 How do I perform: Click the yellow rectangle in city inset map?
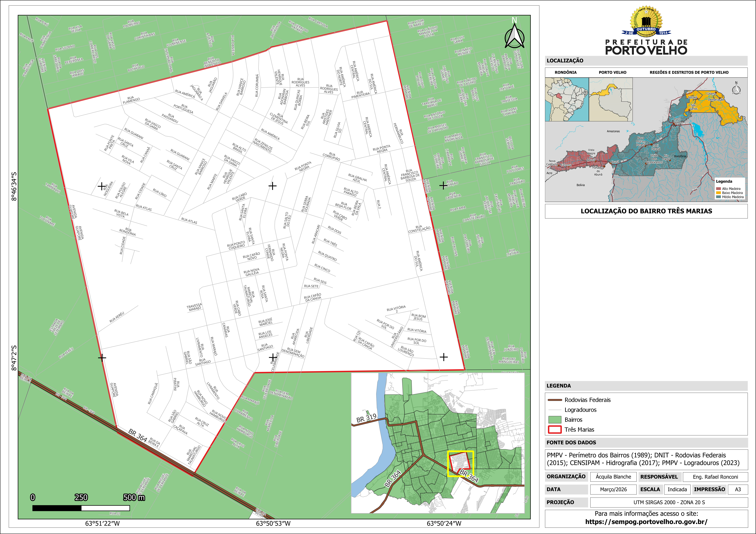click(x=461, y=464)
